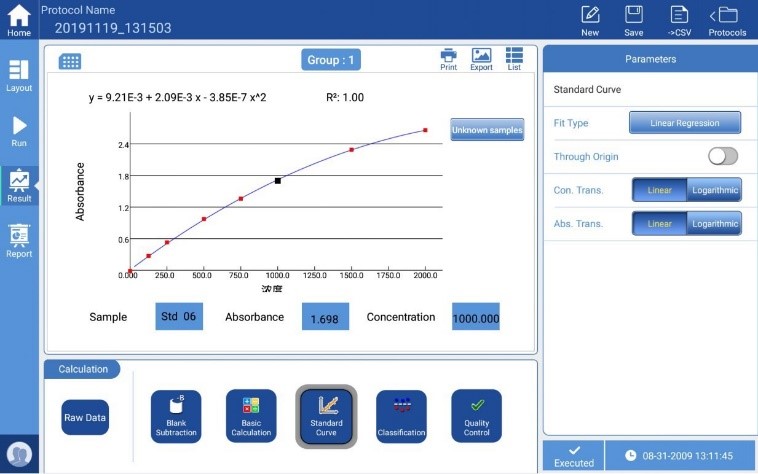
Task: Open the Fit Type Linear Regression dropdown
Action: pyautogui.click(x=685, y=123)
